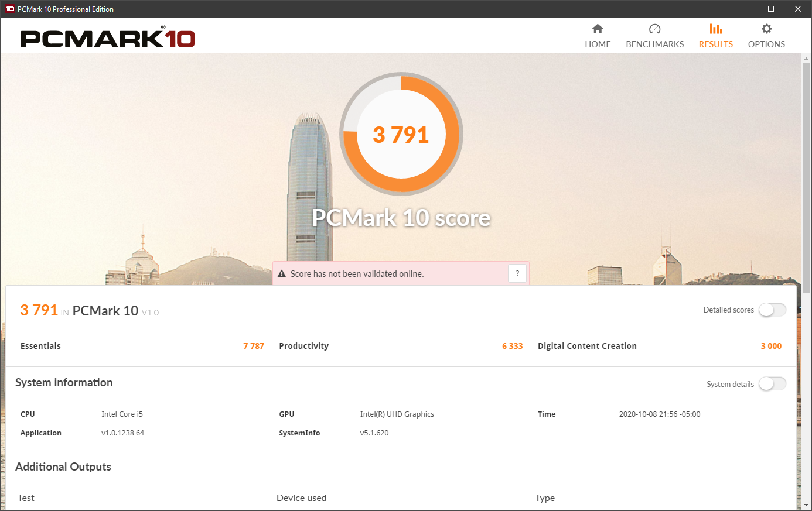
Task: Click the Device used column header
Action: [301, 498]
